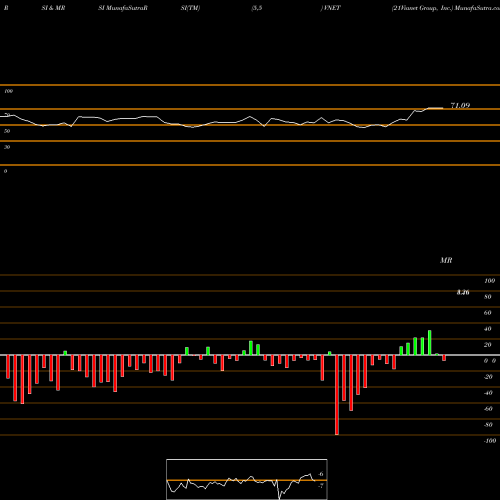Image resolution: width=500 pixels, height=500 pixels.
Task: Click the 21Vianet Group, Inc. title text
Action: [x=423, y=8]
